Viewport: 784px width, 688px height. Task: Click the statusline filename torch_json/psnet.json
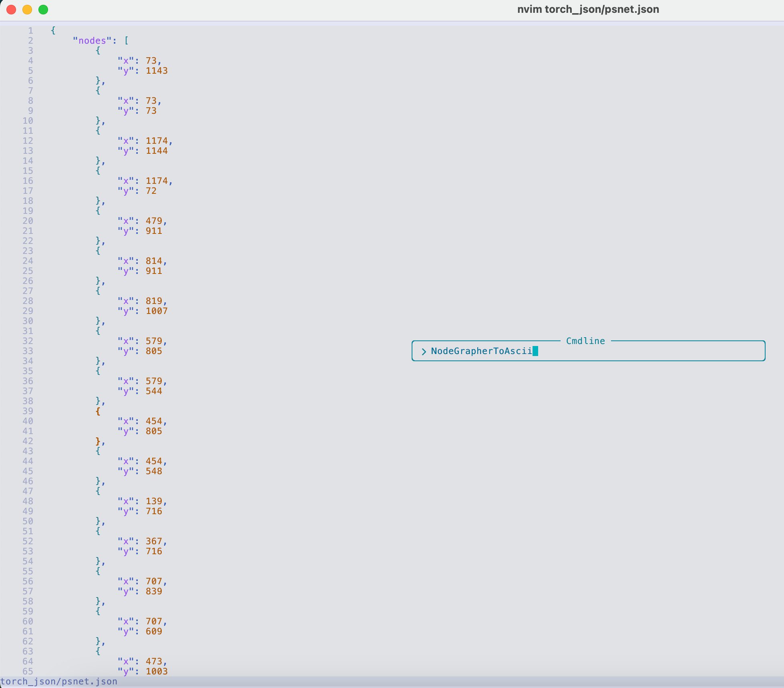coord(59,682)
